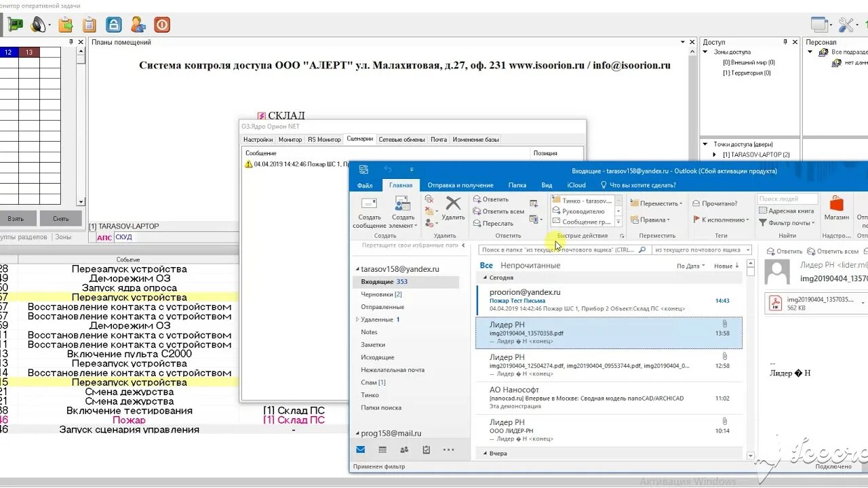This screenshot has height=488, width=868.
Task: Switch to the Calendar view icon in Outlook
Action: click(382, 449)
